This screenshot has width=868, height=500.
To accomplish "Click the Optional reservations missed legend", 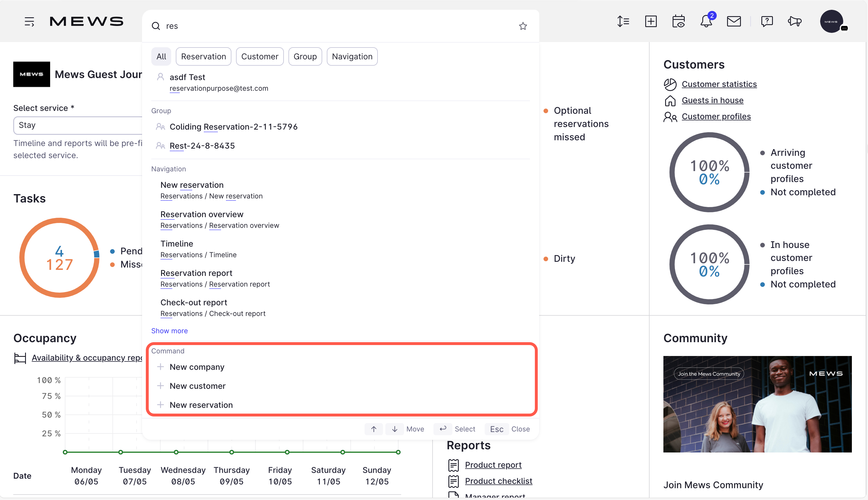I will [x=576, y=124].
